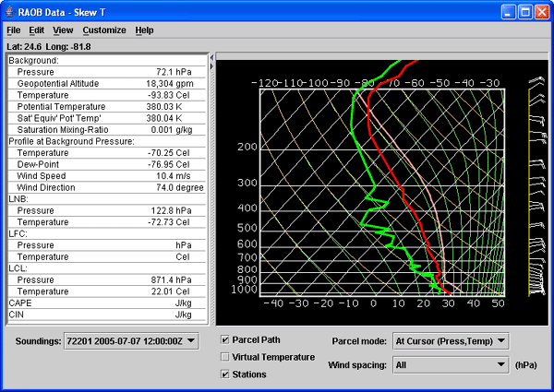Expand the Wind spacing dropdown
This screenshot has height=392, width=554.
(450, 364)
